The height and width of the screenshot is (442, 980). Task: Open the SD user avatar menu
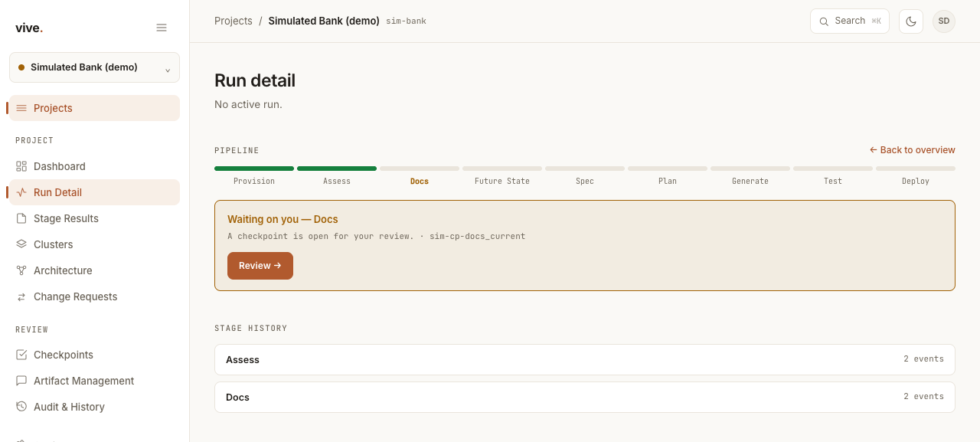[944, 21]
